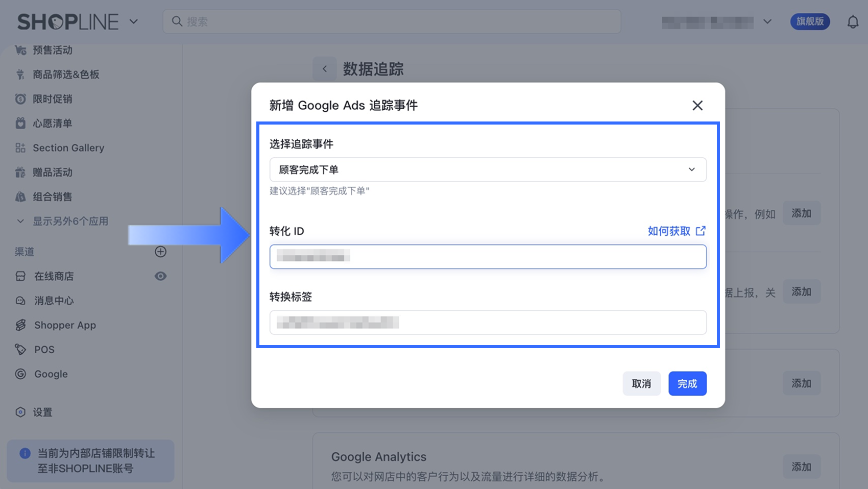Click the 当前为内部店铺限制转让 notice
This screenshot has height=489, width=868.
[x=90, y=461]
